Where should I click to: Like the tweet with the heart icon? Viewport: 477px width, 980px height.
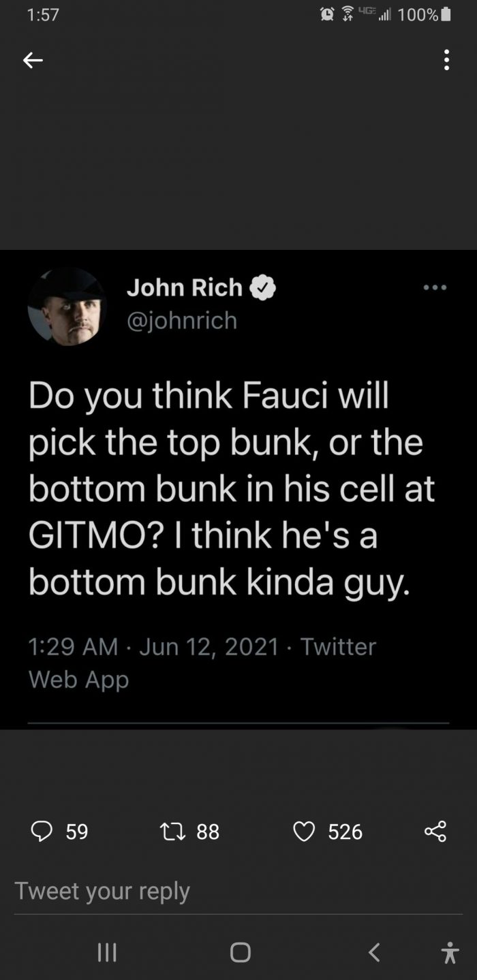pyautogui.click(x=304, y=831)
